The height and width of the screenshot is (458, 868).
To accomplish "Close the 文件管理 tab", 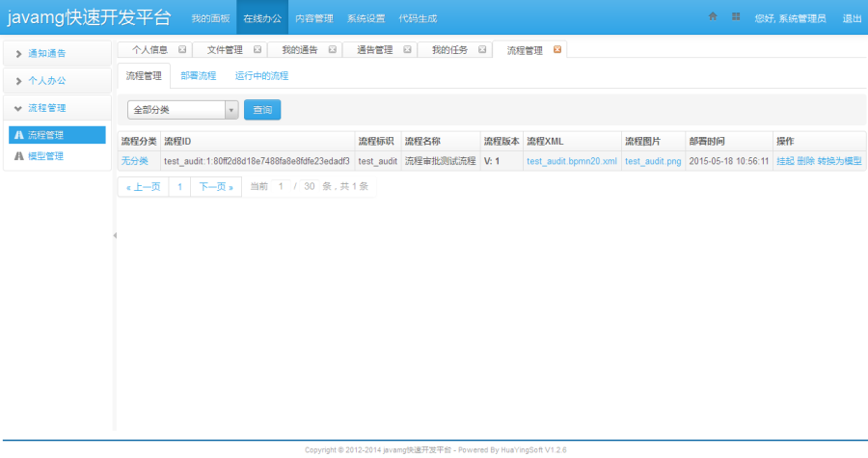I will tap(258, 49).
